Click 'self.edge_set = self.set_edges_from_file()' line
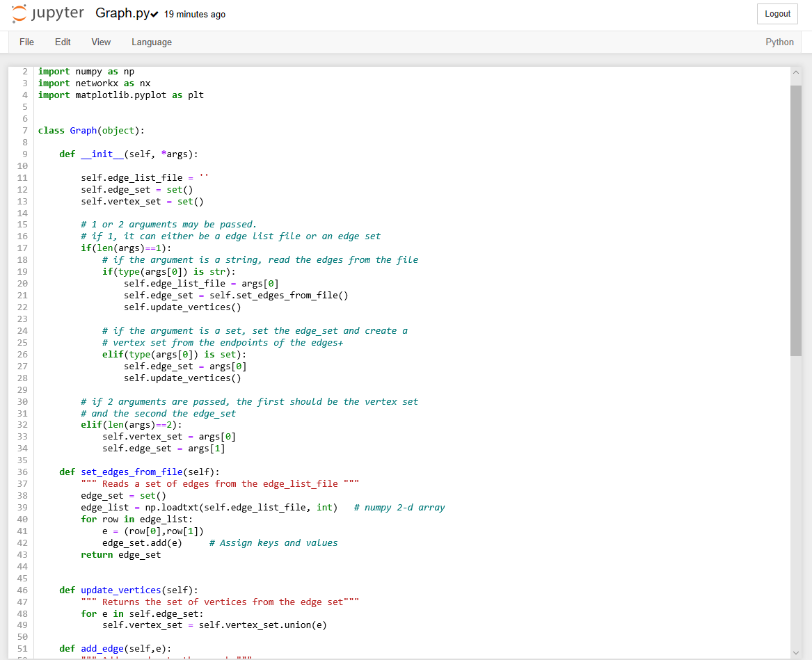Viewport: 812px width, 660px height. coord(236,296)
